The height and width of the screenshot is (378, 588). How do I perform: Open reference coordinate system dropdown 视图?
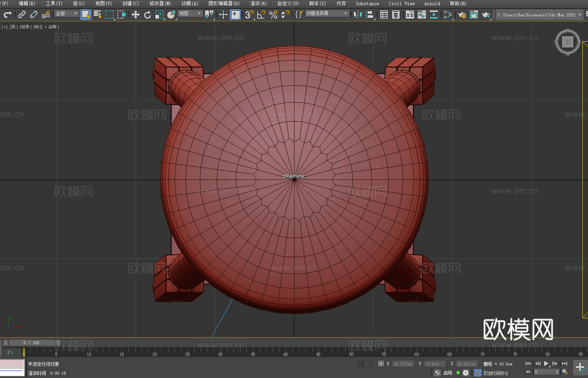190,13
